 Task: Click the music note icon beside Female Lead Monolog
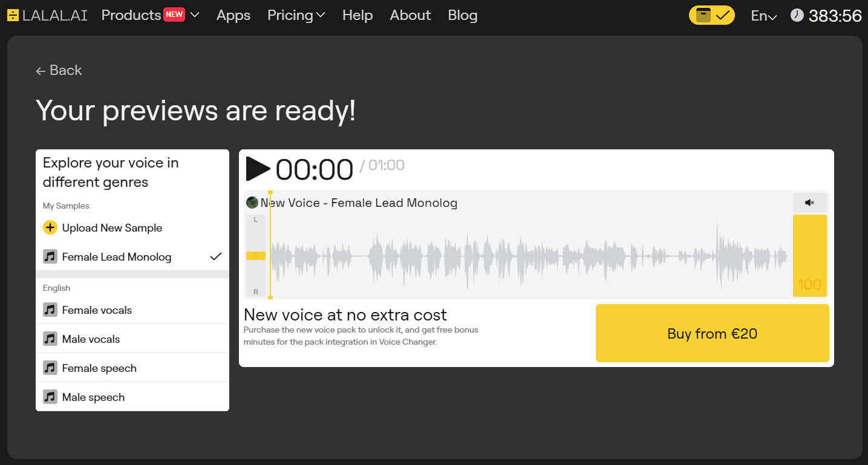tap(50, 257)
